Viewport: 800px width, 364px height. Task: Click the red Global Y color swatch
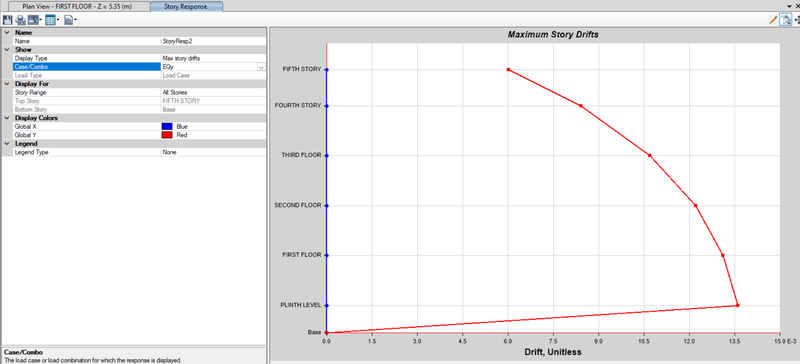(166, 135)
